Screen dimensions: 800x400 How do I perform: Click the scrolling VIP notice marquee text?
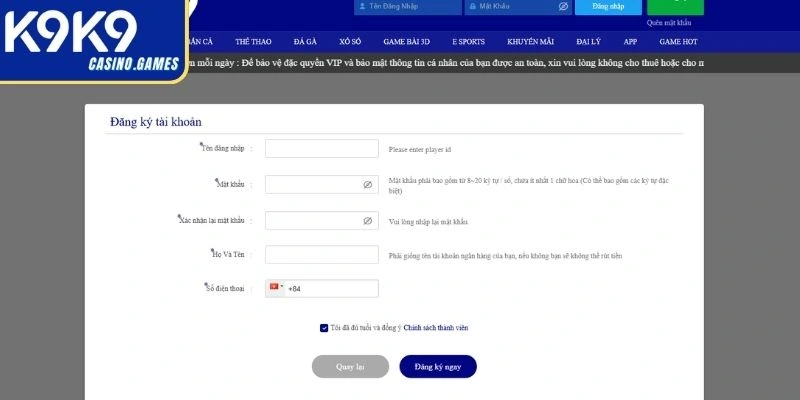(446, 63)
